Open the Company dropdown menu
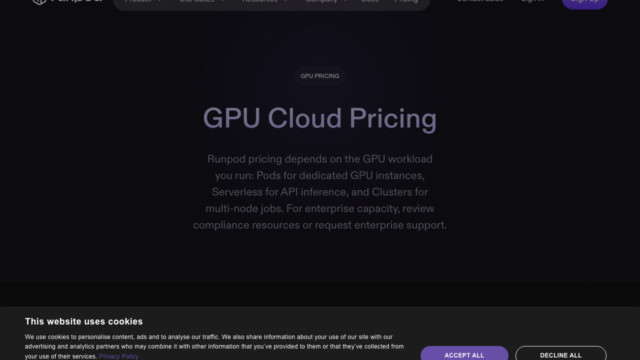Image resolution: width=640 pixels, height=360 pixels. [326, 1]
